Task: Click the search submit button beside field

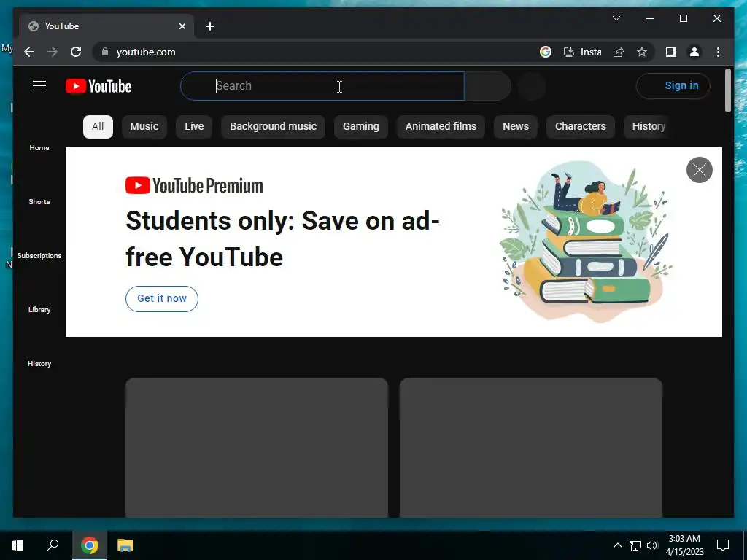Action: 488,86
